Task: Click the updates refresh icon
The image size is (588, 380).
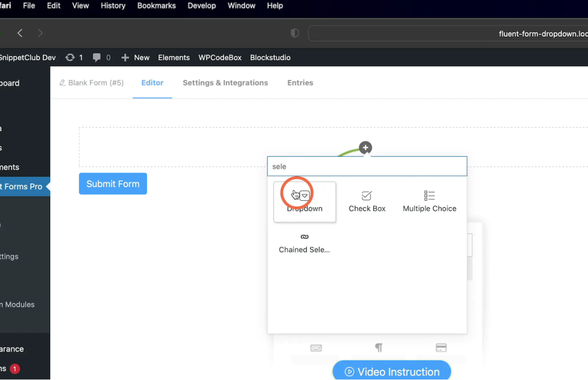Action: [x=70, y=57]
